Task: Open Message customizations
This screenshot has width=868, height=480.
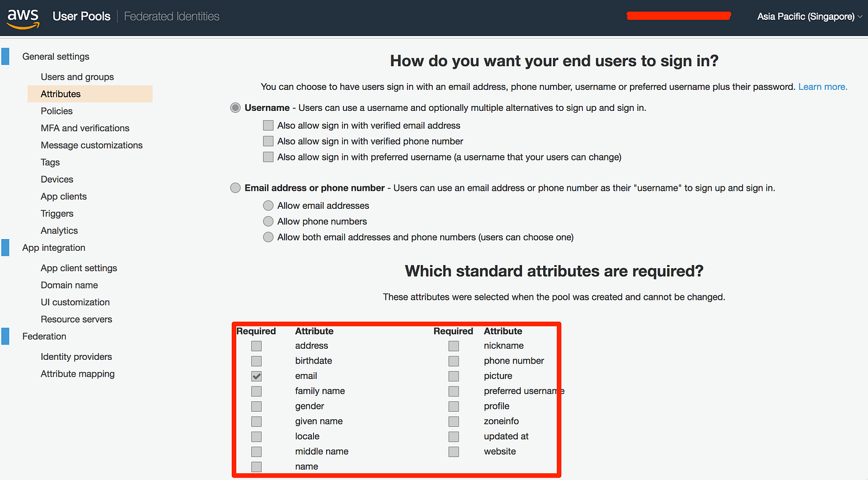Action: click(91, 145)
